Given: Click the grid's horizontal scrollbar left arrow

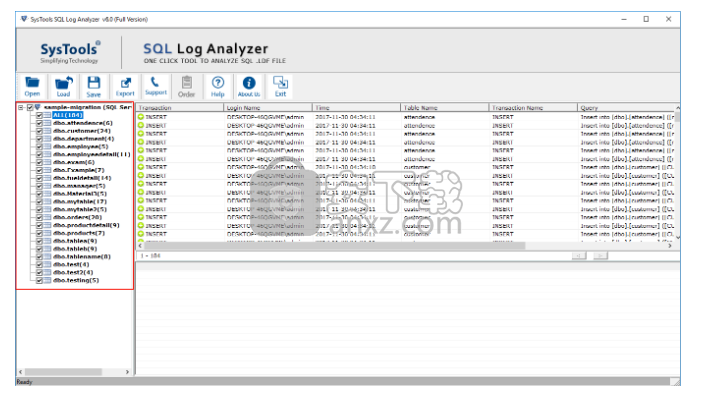Looking at the screenshot, I should point(140,246).
